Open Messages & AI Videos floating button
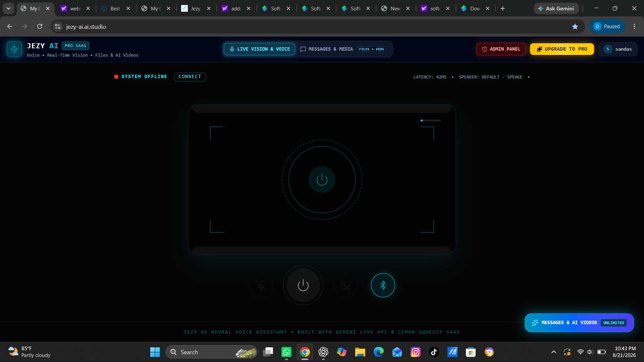Viewport: 644px width, 362px height. (579, 323)
